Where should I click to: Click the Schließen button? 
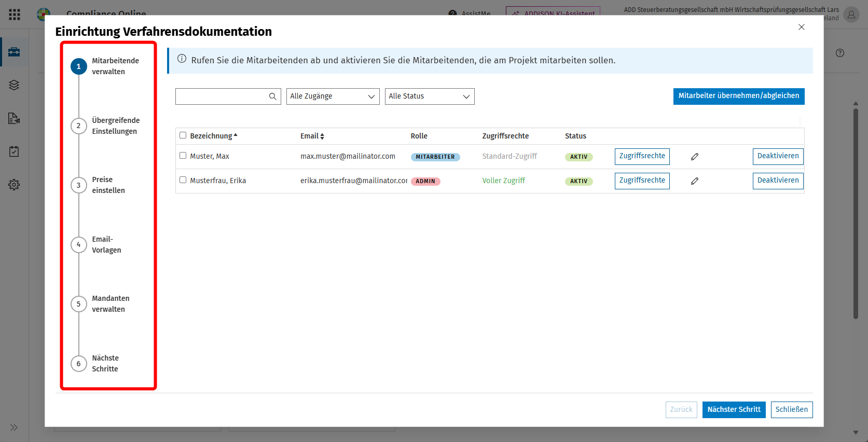[x=792, y=410]
